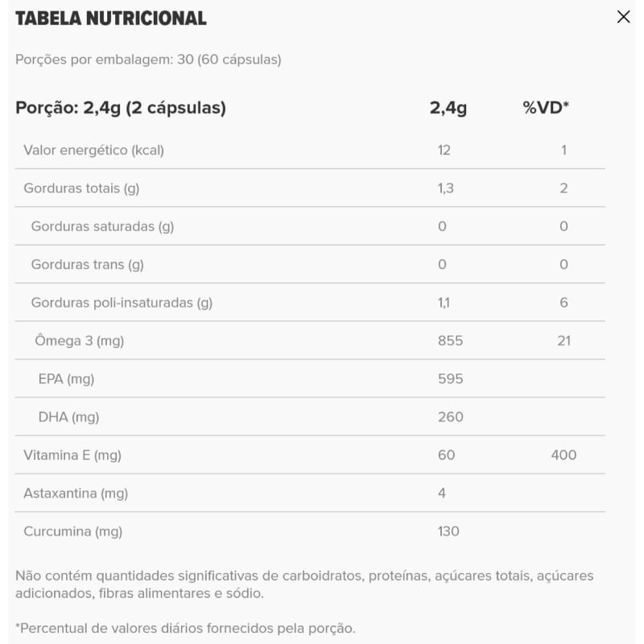Close the Tabela Nutricional panel
644x644 pixels.
[x=623, y=17]
